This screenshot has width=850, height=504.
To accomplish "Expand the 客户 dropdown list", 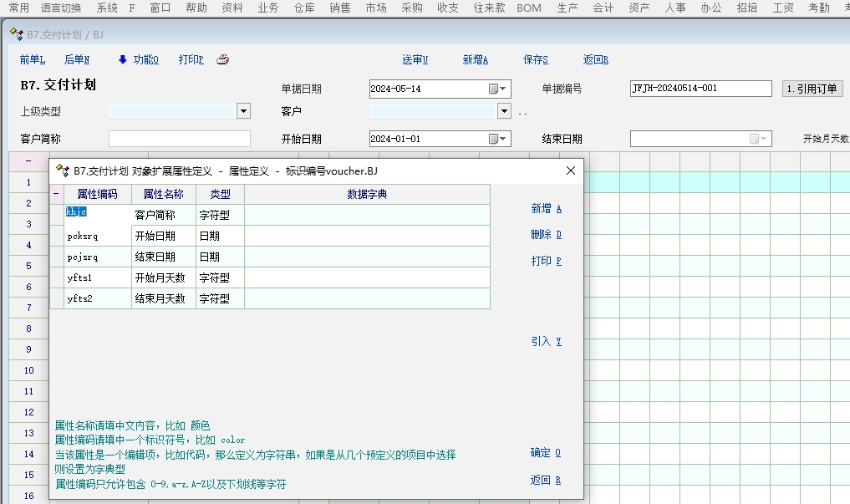I will (x=504, y=111).
